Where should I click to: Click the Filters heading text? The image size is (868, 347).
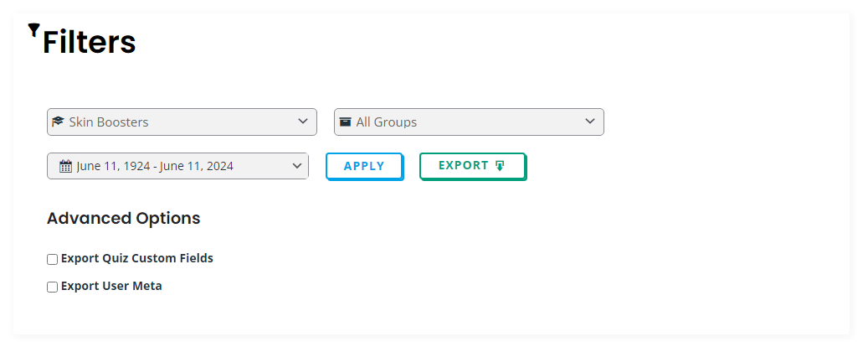tap(89, 42)
